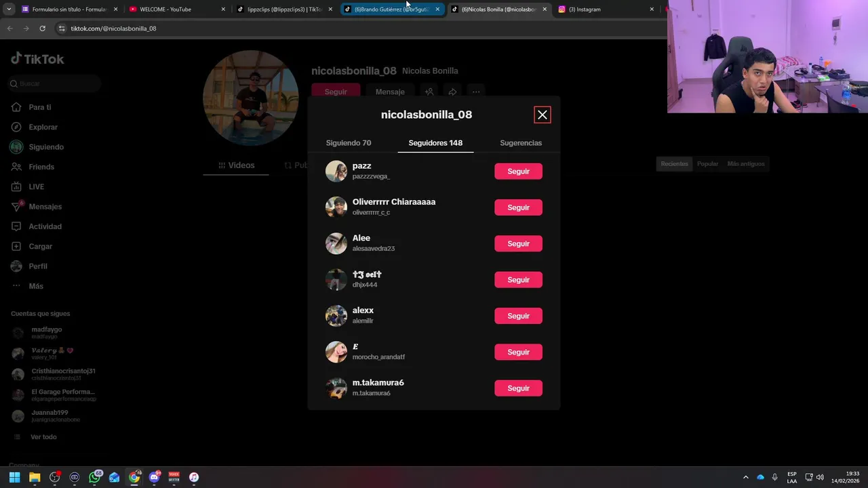868x488 pixels.
Task: Follow user morocho_arandatf
Action: click(x=518, y=352)
